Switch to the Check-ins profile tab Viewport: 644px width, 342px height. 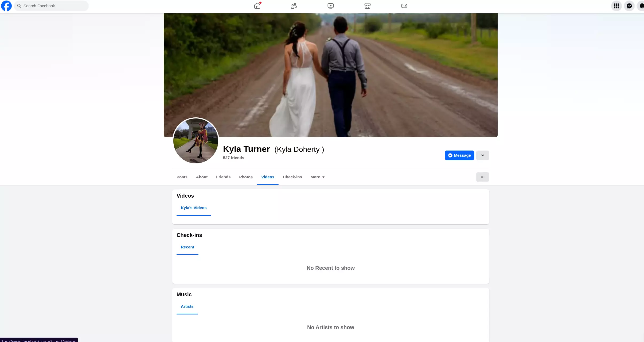[292, 177]
